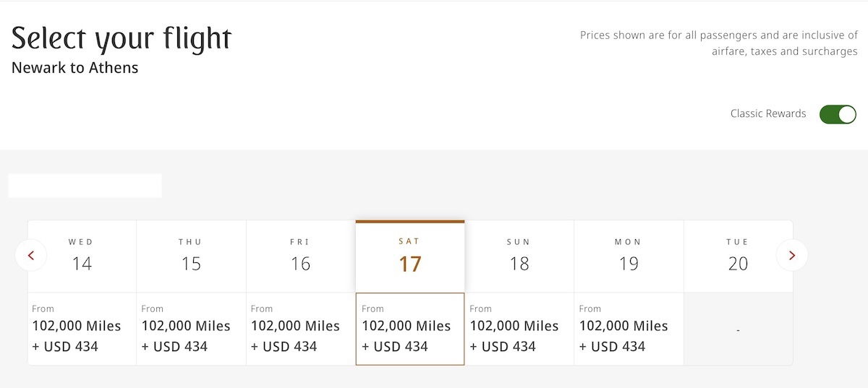Image resolution: width=868 pixels, height=388 pixels.
Task: Select the Saturday 17 date tab
Action: click(410, 256)
